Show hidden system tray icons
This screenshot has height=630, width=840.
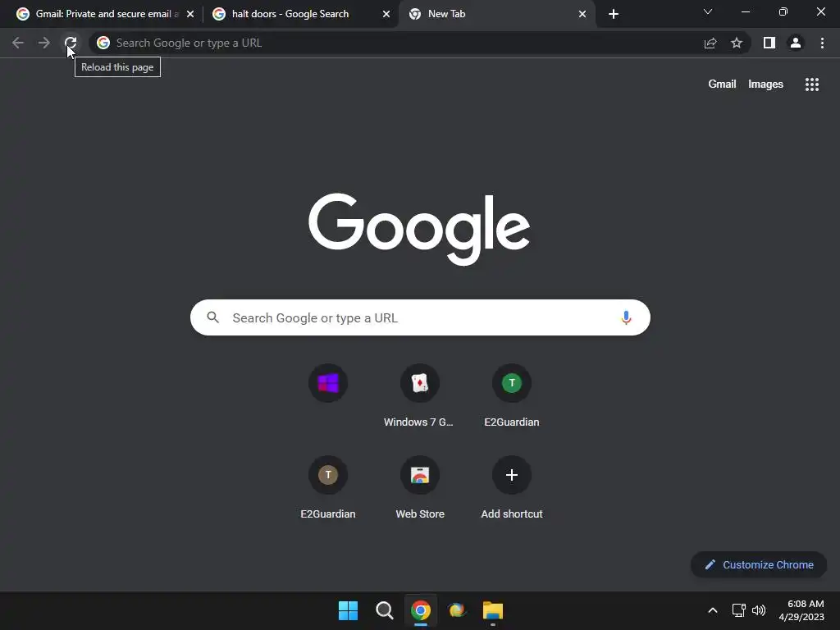pos(713,610)
